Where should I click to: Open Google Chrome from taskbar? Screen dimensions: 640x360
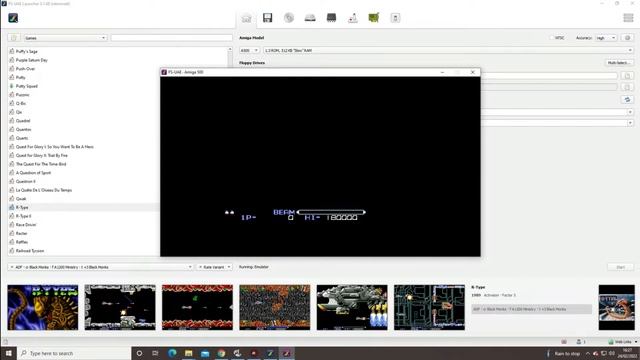pos(221,353)
